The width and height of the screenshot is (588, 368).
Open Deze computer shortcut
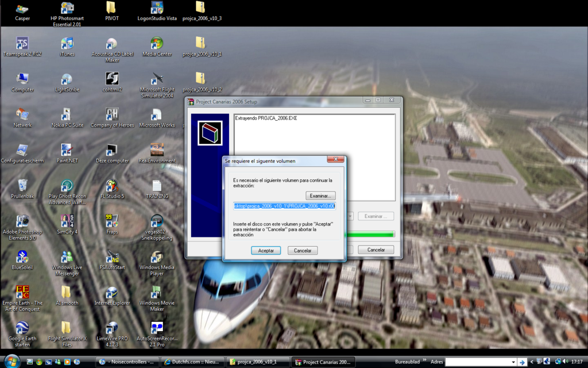click(x=112, y=154)
